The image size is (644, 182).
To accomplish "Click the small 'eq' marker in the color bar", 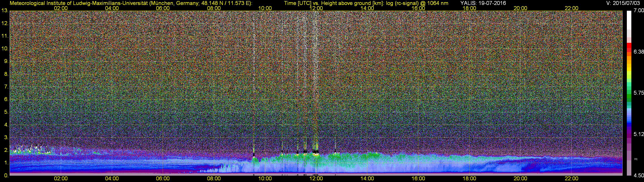I will tap(636, 159).
